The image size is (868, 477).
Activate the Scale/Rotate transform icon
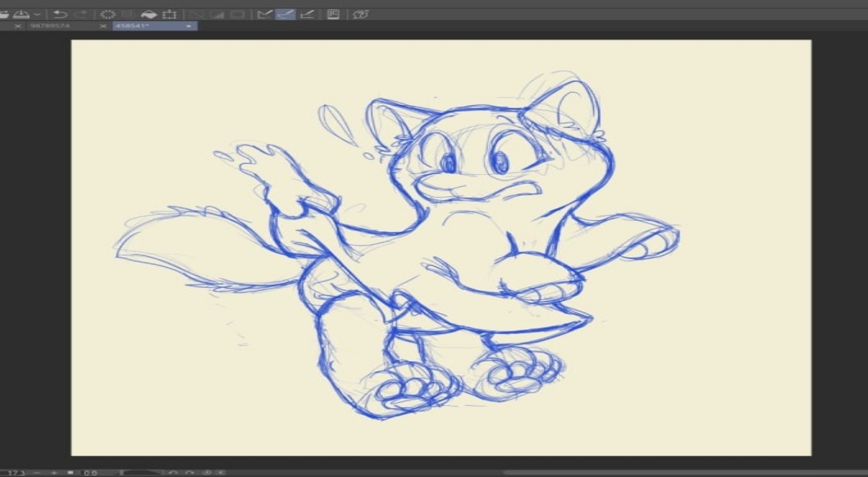(x=169, y=14)
